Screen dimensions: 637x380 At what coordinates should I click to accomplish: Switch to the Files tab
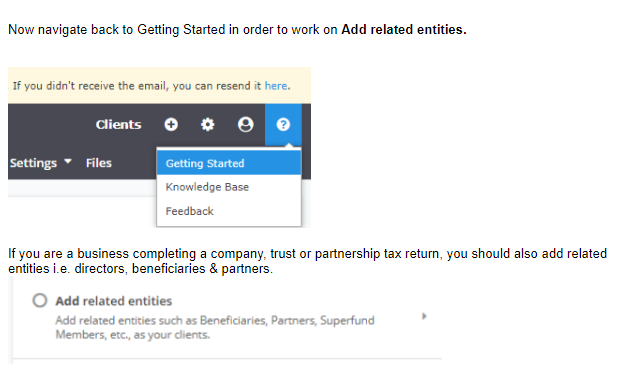[x=99, y=163]
